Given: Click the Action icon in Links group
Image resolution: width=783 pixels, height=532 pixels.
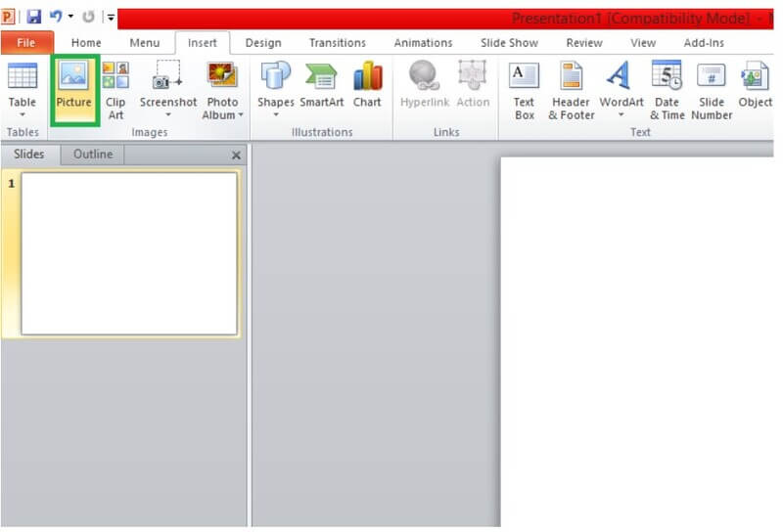Looking at the screenshot, I should (473, 75).
